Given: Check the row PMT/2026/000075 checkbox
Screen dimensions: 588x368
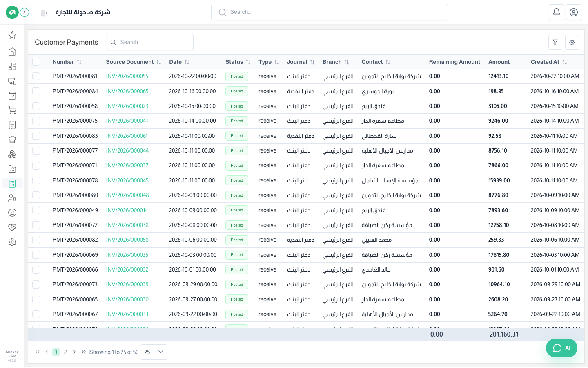Looking at the screenshot, I should (36, 121).
